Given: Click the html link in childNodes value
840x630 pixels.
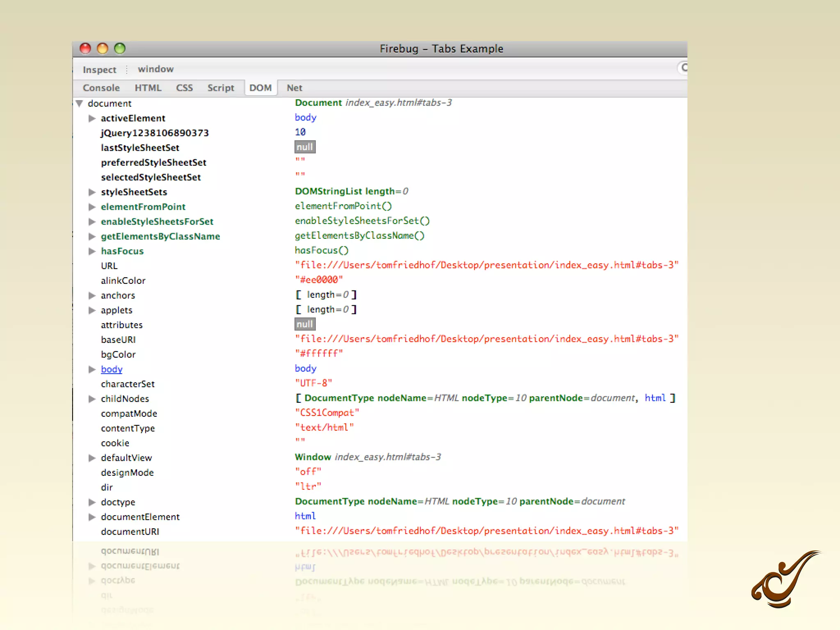Looking at the screenshot, I should (655, 398).
